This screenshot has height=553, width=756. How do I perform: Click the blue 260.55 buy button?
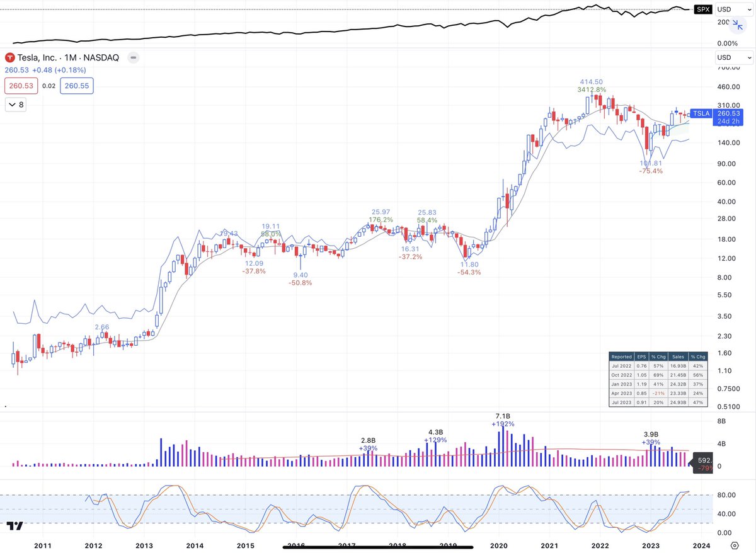pyautogui.click(x=77, y=86)
